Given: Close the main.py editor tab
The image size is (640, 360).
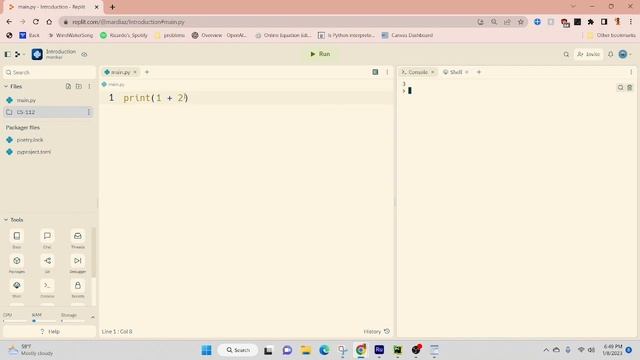Looking at the screenshot, I should pos(135,72).
